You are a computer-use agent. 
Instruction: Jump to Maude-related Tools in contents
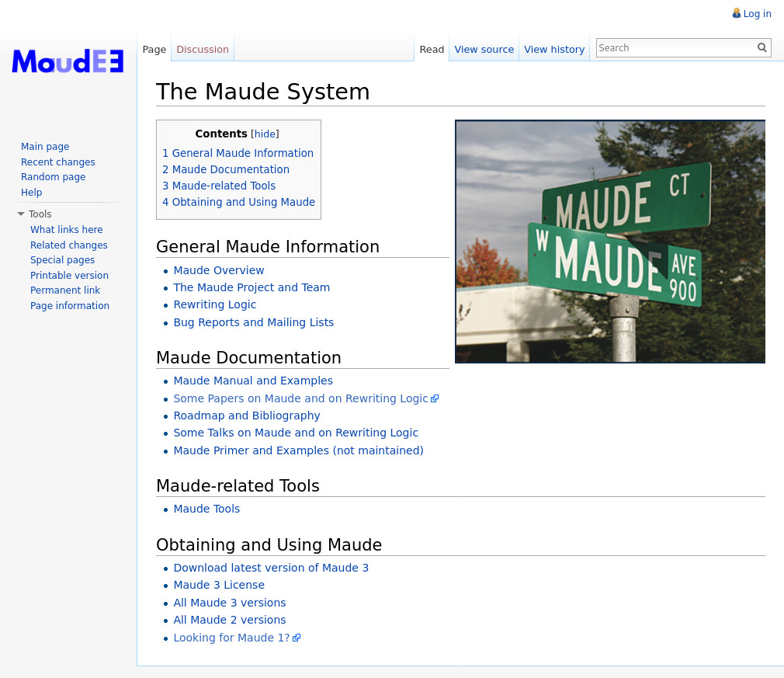click(x=219, y=186)
